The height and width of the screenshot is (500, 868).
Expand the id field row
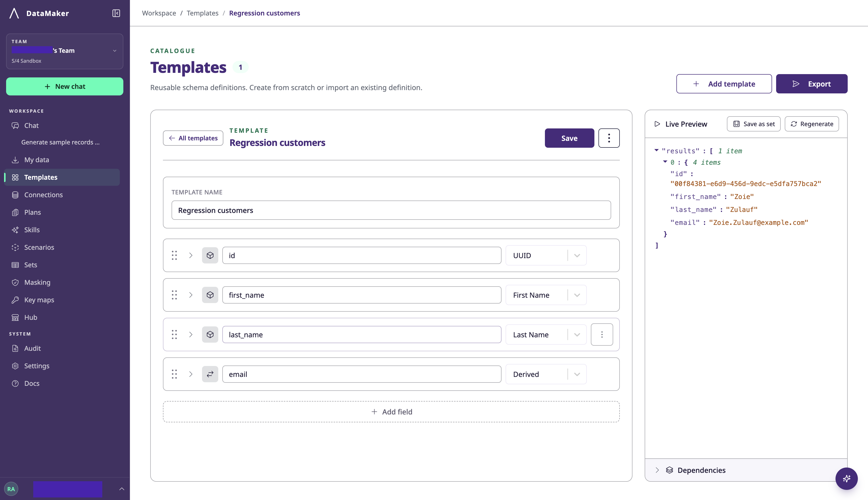click(191, 255)
